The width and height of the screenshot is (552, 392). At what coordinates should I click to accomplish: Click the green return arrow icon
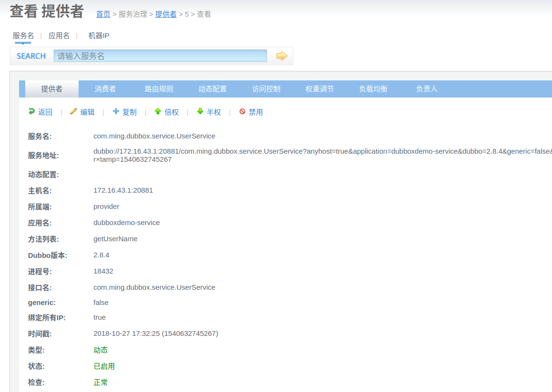pos(32,111)
